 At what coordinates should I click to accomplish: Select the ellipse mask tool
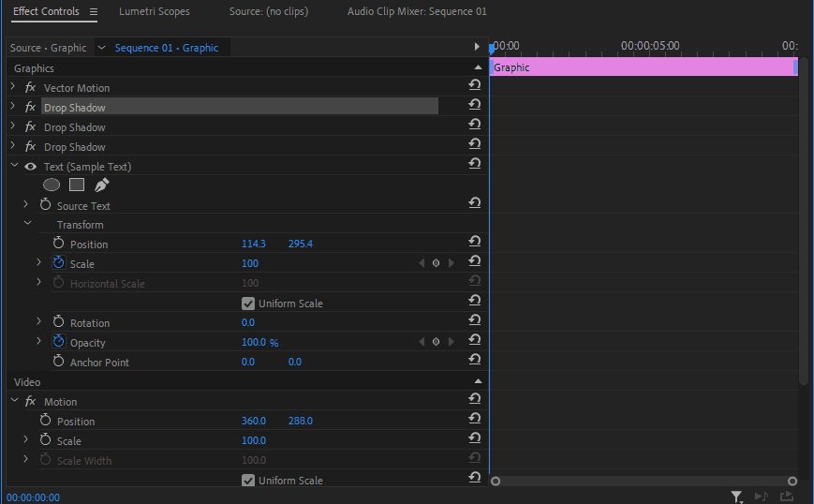tap(52, 185)
